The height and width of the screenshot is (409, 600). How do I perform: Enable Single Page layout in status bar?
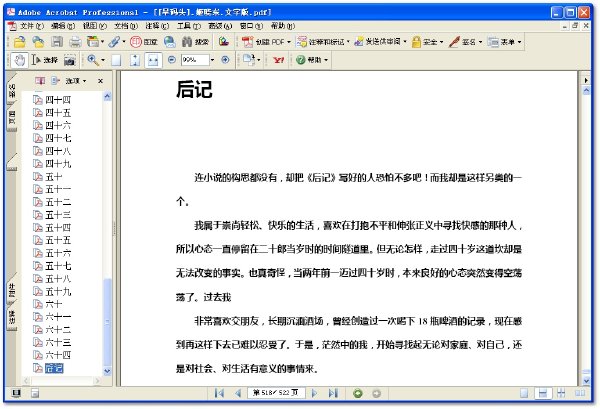(524, 393)
